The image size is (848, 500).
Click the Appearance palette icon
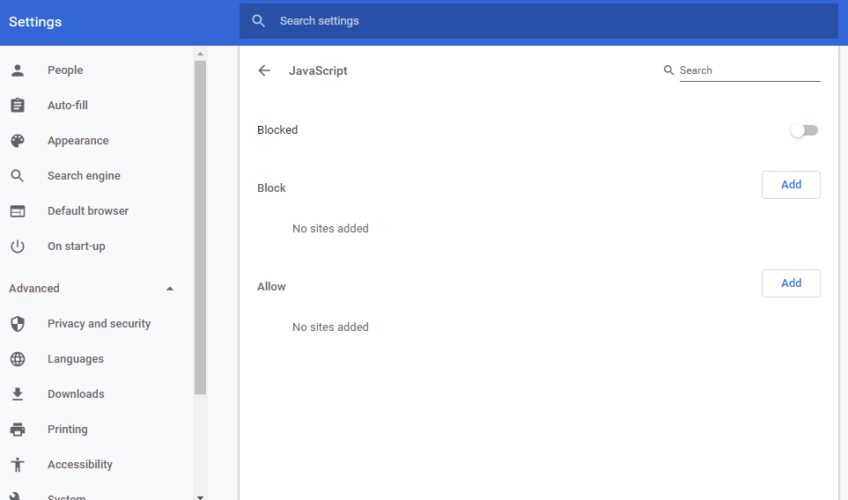point(17,141)
